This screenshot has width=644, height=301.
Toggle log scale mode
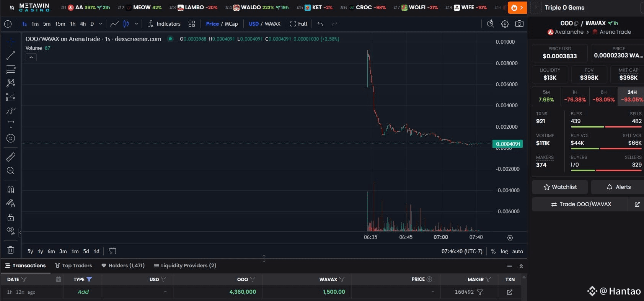tap(504, 251)
